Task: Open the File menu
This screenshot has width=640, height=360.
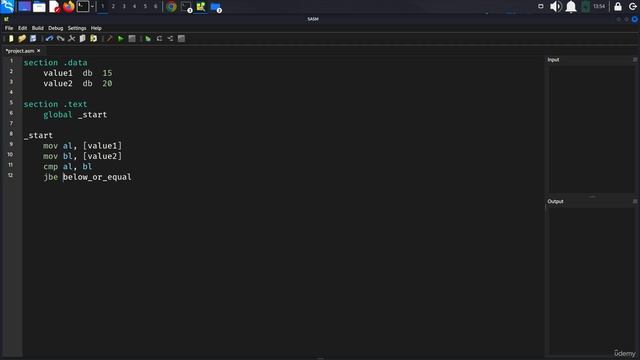Action: 9,28
